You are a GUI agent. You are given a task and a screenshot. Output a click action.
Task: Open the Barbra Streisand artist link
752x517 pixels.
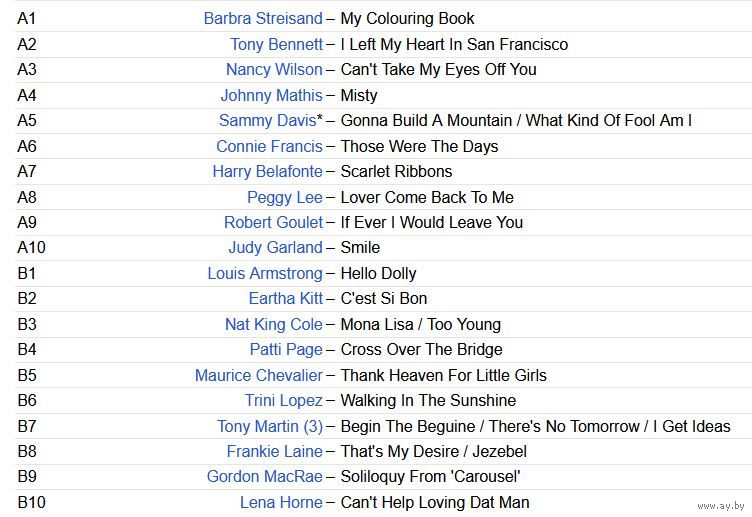(263, 18)
